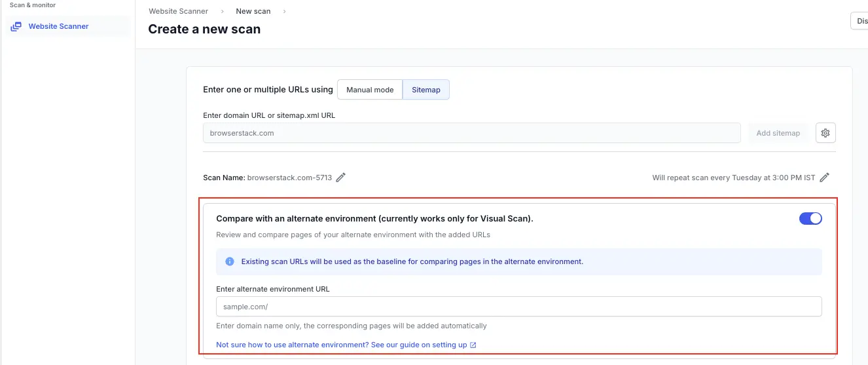Disable the alternate environment comparison toggle
This screenshot has width=868, height=365.
(x=810, y=219)
